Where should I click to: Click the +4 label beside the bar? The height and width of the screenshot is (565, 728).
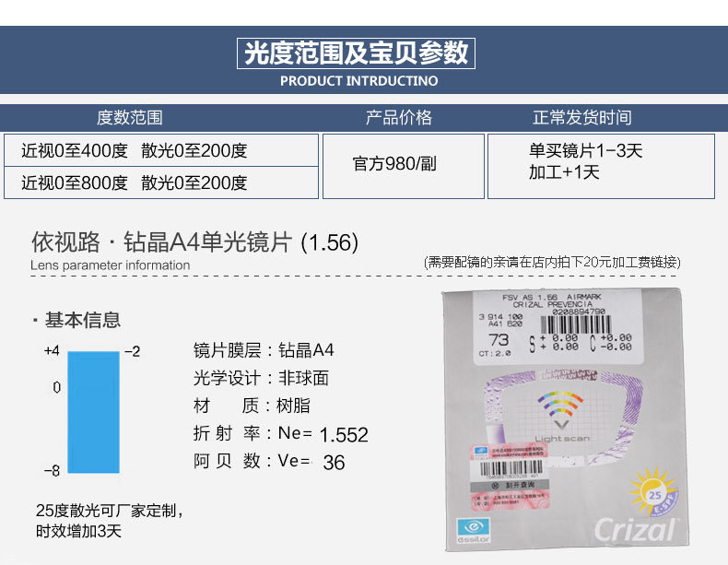52,350
